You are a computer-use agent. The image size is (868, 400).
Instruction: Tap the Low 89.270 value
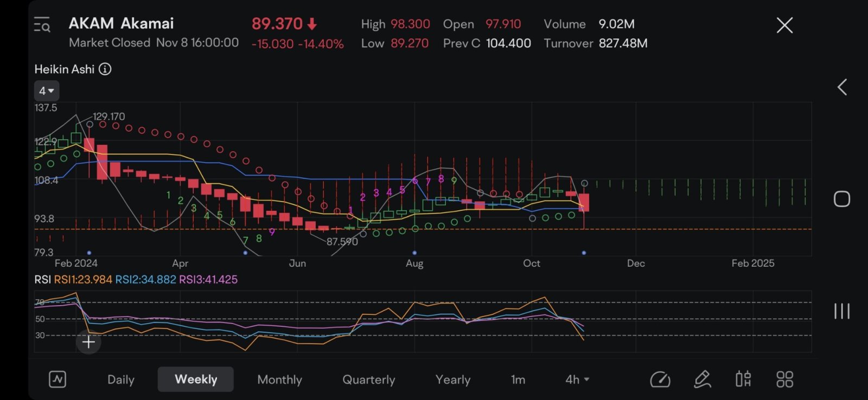coord(410,43)
